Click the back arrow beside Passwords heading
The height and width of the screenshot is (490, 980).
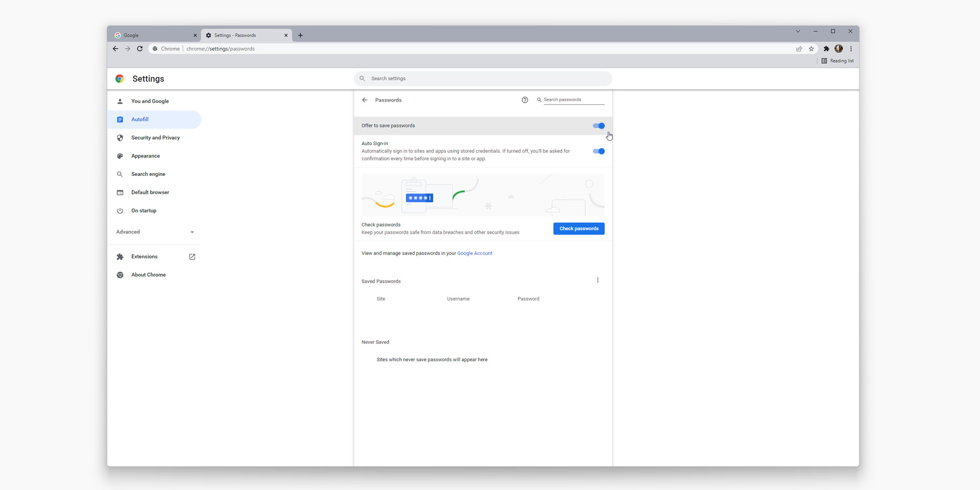pos(365,100)
